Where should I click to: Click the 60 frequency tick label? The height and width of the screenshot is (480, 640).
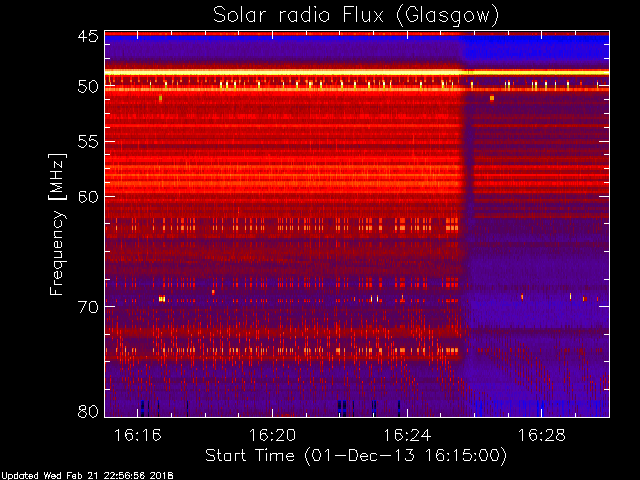88,197
